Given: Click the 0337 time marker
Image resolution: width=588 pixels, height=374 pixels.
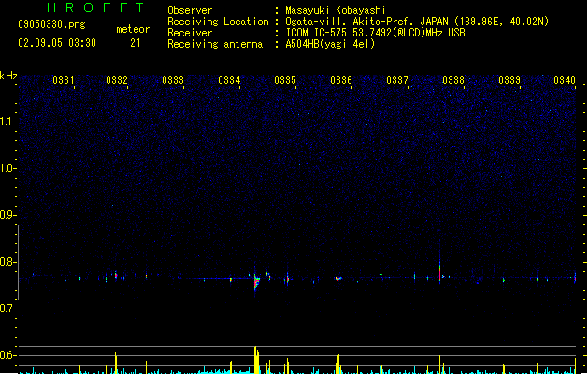Looking at the screenshot, I should click(397, 80).
